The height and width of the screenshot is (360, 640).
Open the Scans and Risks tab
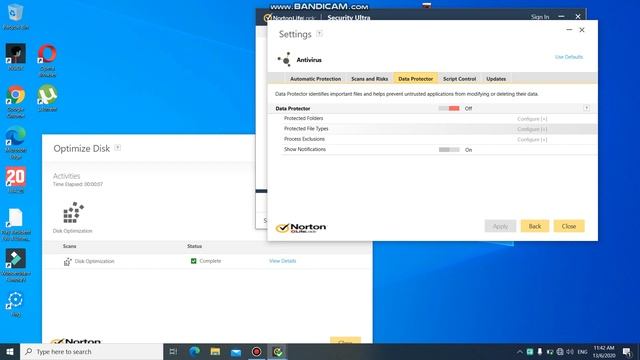coord(369,79)
